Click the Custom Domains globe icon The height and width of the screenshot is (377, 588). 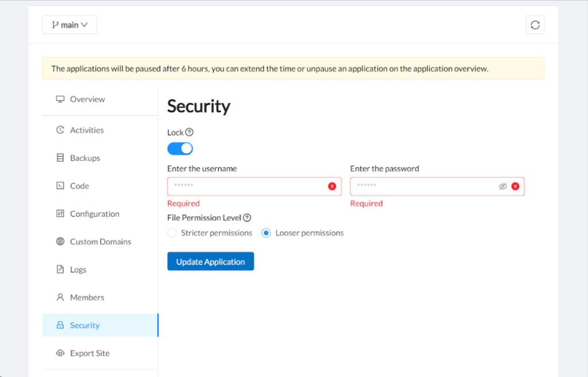(60, 241)
